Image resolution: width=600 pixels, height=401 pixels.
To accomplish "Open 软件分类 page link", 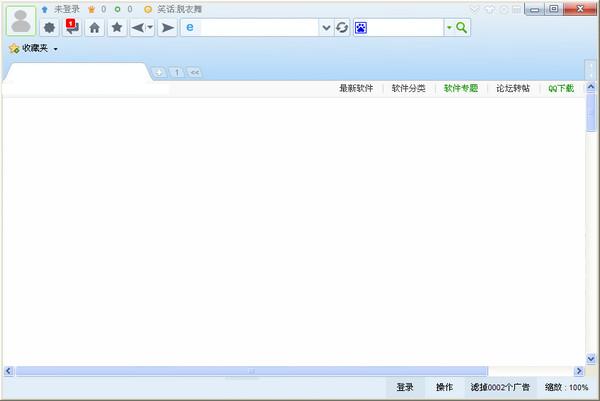I will pos(408,88).
